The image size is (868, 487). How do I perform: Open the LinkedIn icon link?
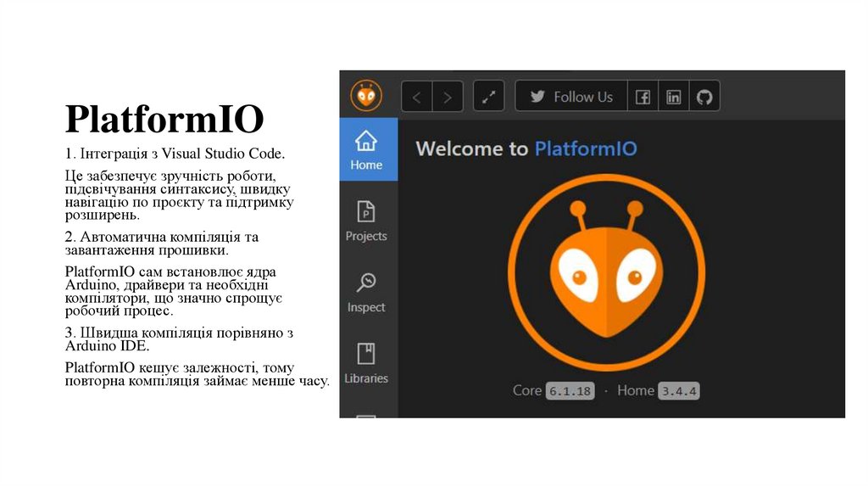674,97
